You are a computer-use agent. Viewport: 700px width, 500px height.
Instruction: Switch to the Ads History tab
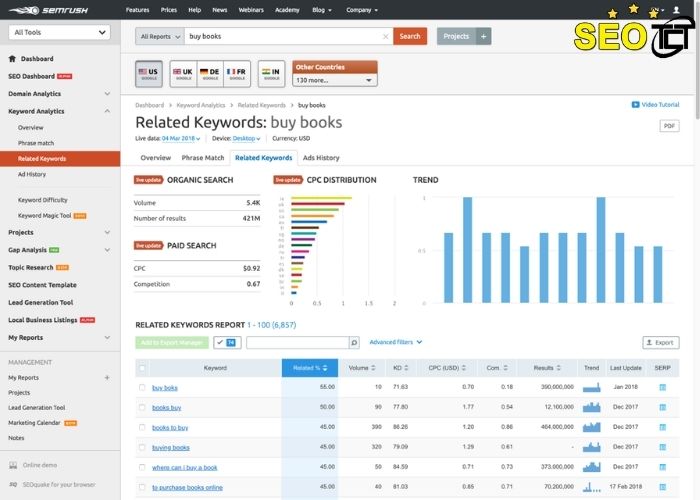(x=321, y=158)
